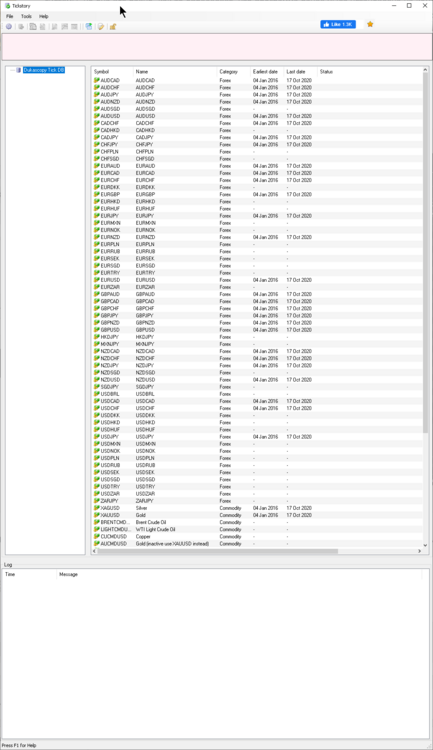
Task: Select the 'Gold (inactive use XAUUSD instead)' cell
Action: (172, 544)
